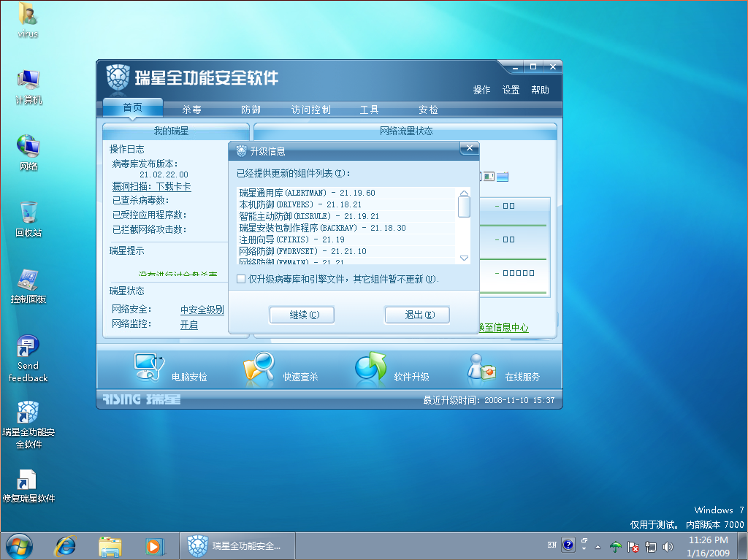The height and width of the screenshot is (560, 748).
Task: Open 瑞星全功能安全软件 desktop shortcut
Action: pyautogui.click(x=28, y=425)
